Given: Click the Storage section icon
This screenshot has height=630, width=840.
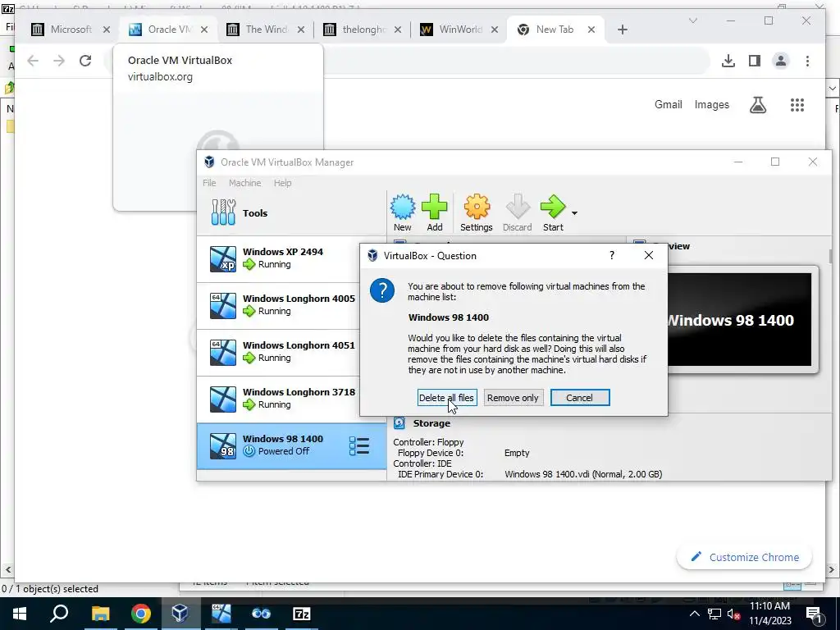Looking at the screenshot, I should [399, 423].
